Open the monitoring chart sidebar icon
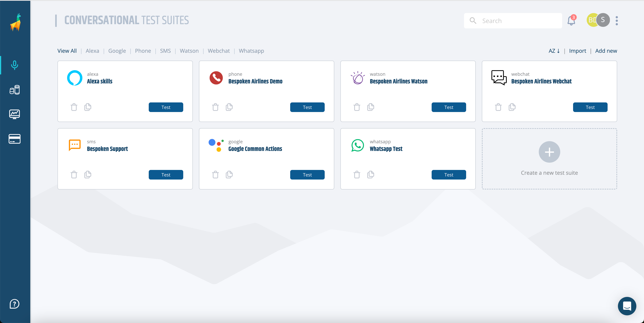This screenshot has height=323, width=644. tap(15, 114)
